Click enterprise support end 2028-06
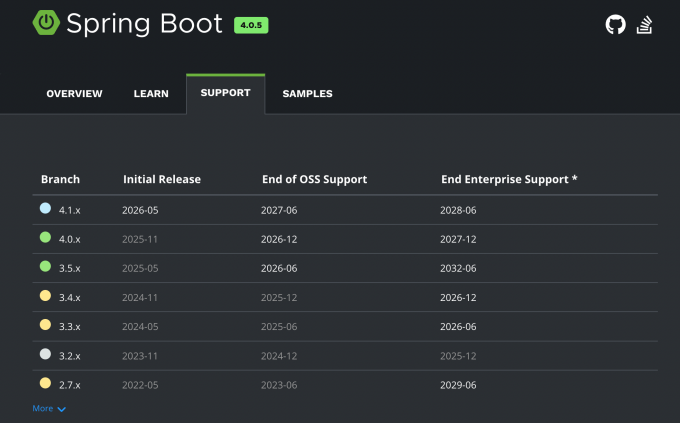Viewport: 680px width, 423px height. point(458,210)
